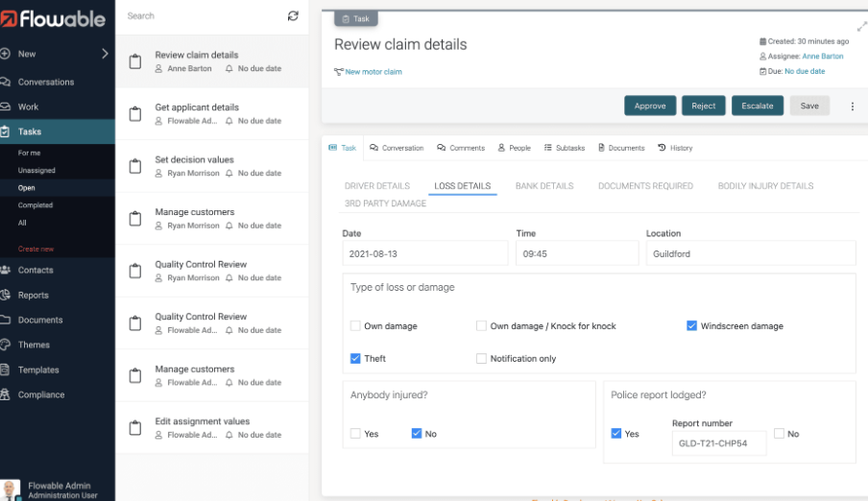Click the expand icon at top right
The image size is (868, 501).
[860, 28]
